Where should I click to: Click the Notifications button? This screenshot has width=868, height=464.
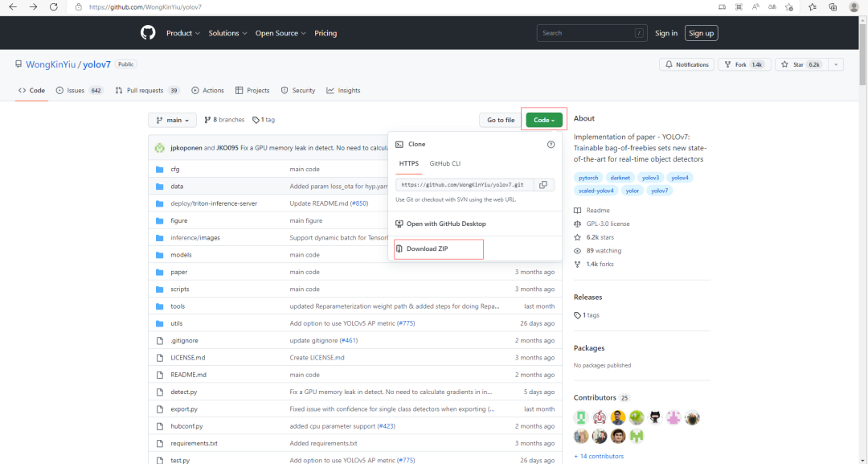coord(686,65)
